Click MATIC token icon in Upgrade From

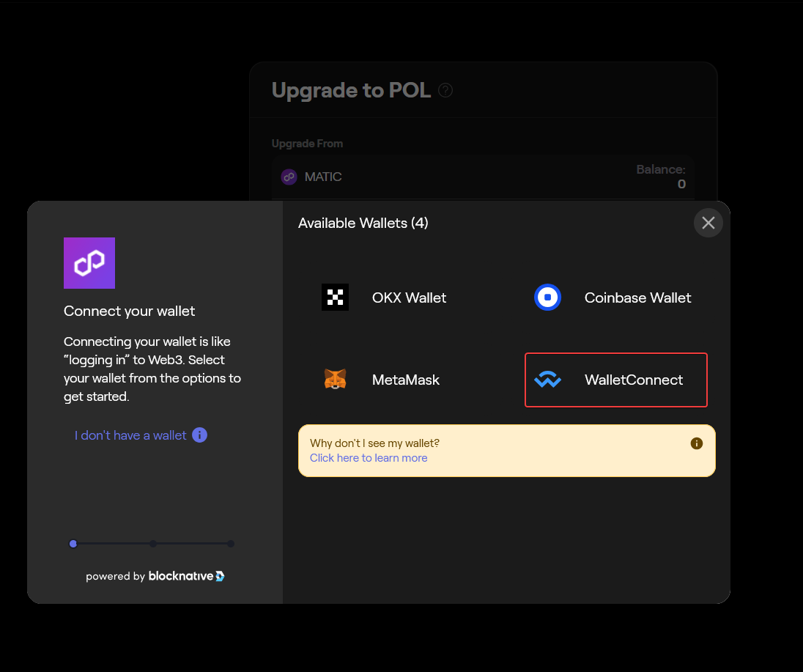click(289, 177)
